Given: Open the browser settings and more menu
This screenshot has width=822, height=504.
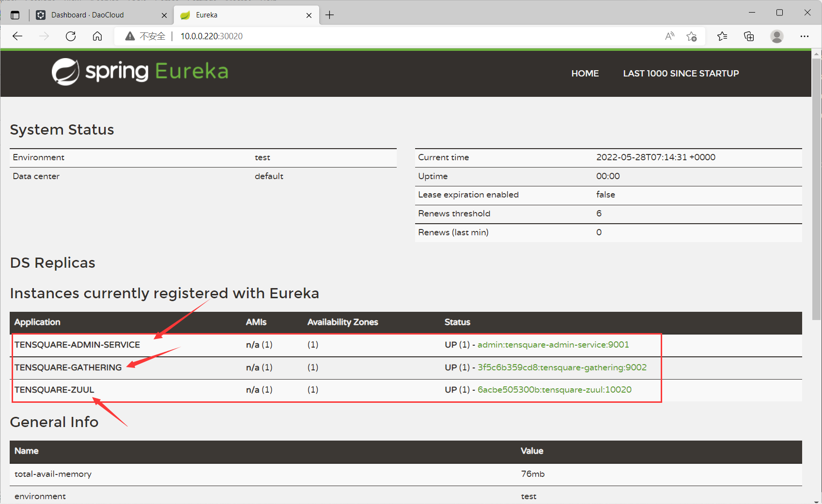Looking at the screenshot, I should (x=805, y=36).
